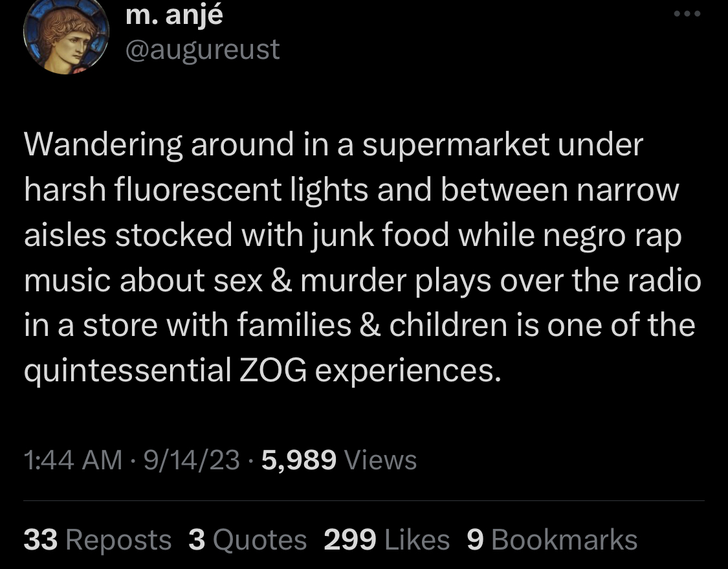This screenshot has width=728, height=569.
Task: Click the last line of the post text
Action: click(x=262, y=369)
